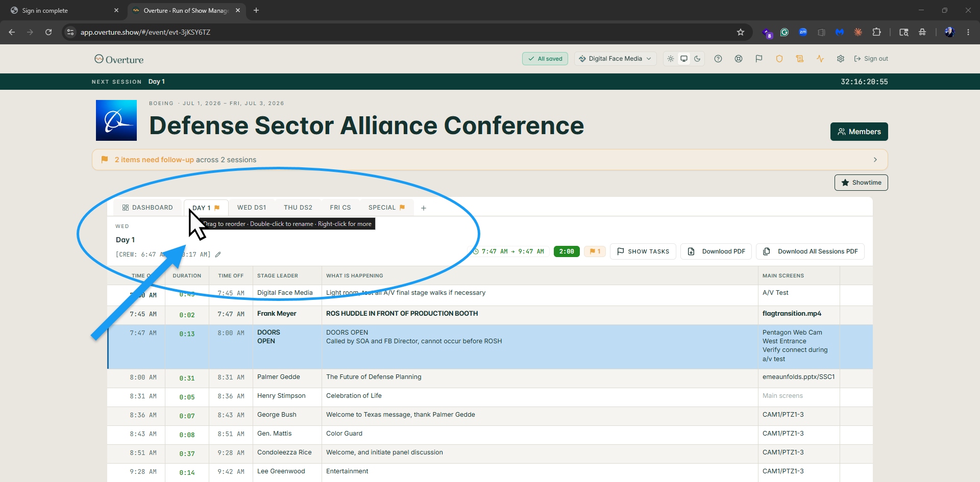This screenshot has width=980, height=482.
Task: Add a new session with the plus icon
Action: coord(424,208)
